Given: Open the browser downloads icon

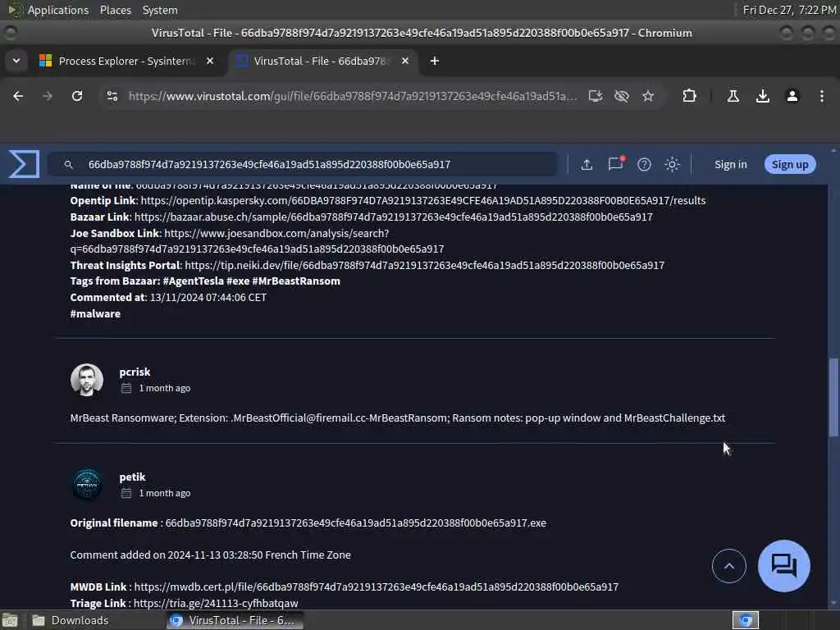Looking at the screenshot, I should [x=763, y=96].
